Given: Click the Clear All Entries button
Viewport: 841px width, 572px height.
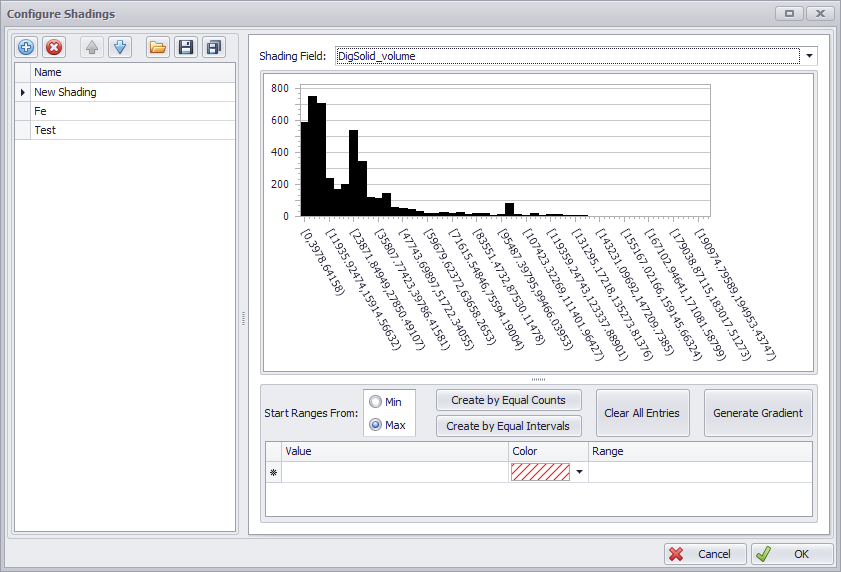Looking at the screenshot, I should pyautogui.click(x=642, y=413).
